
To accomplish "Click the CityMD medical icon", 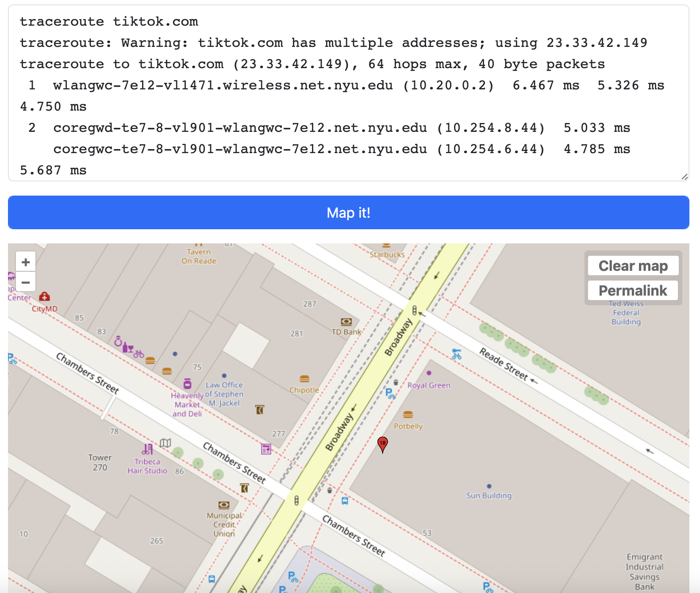I will coord(44,296).
